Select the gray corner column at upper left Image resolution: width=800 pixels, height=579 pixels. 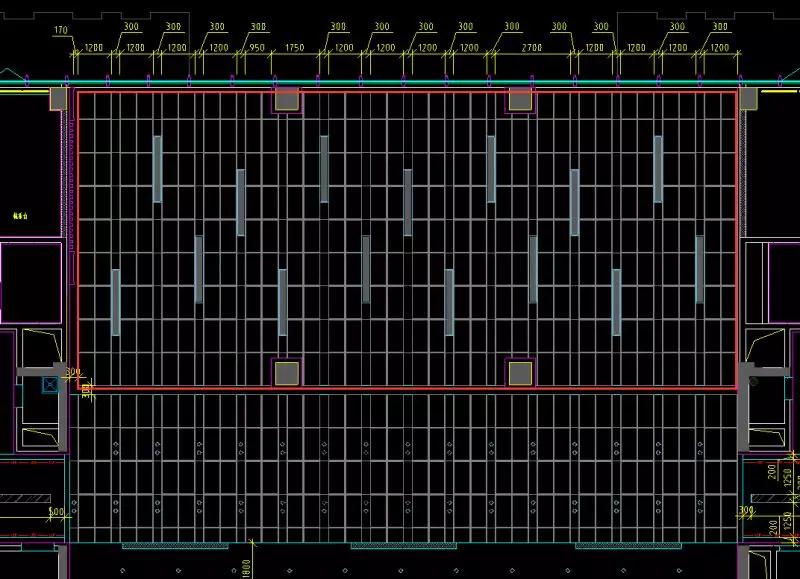pos(59,98)
